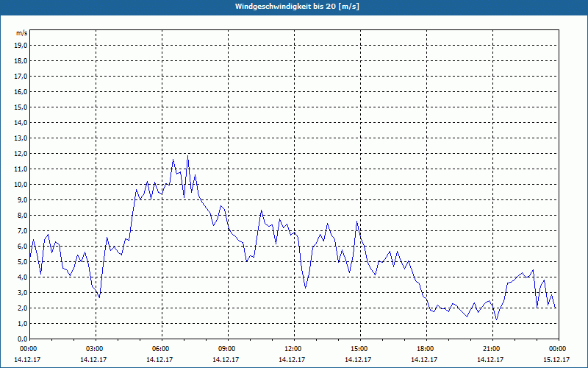Screen dimensions: 588x368
Task: Select the 12,0 y-axis tick label
Action: pos(21,154)
